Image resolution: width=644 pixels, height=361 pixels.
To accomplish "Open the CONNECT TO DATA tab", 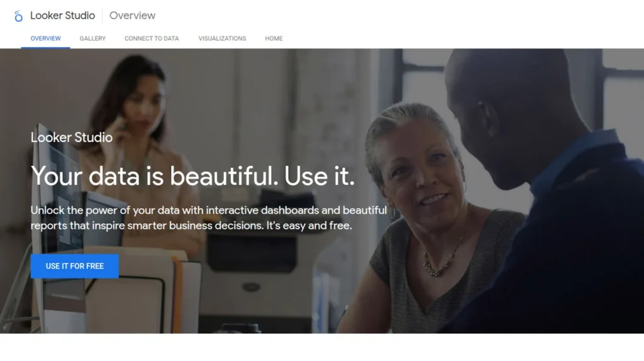I will click(152, 38).
